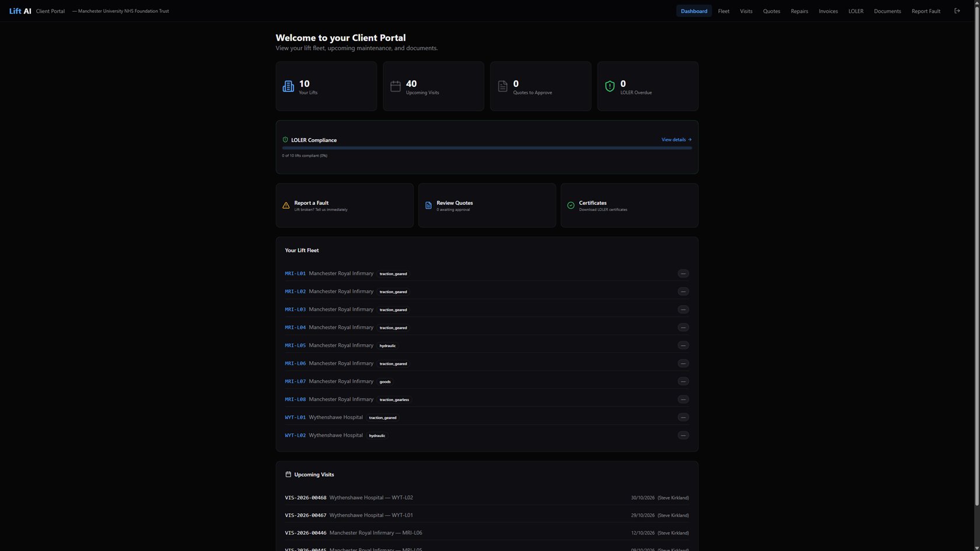Click the goods tag on MRI-L07
The image size is (980, 551).
click(385, 382)
